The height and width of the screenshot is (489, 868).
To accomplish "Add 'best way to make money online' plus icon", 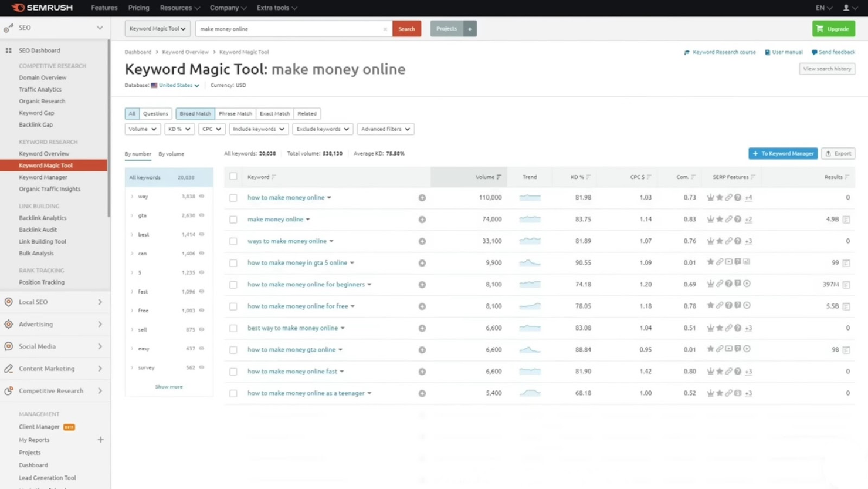I will (422, 328).
